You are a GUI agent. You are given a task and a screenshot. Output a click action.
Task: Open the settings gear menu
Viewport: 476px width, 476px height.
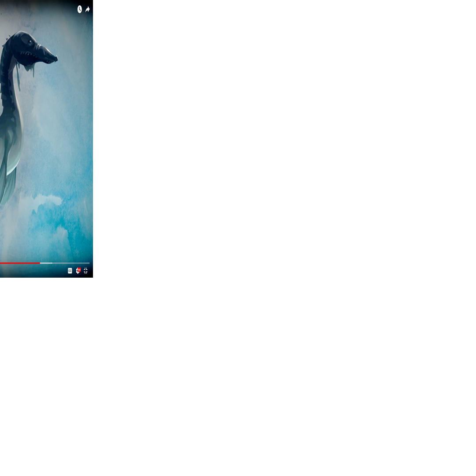[78, 271]
